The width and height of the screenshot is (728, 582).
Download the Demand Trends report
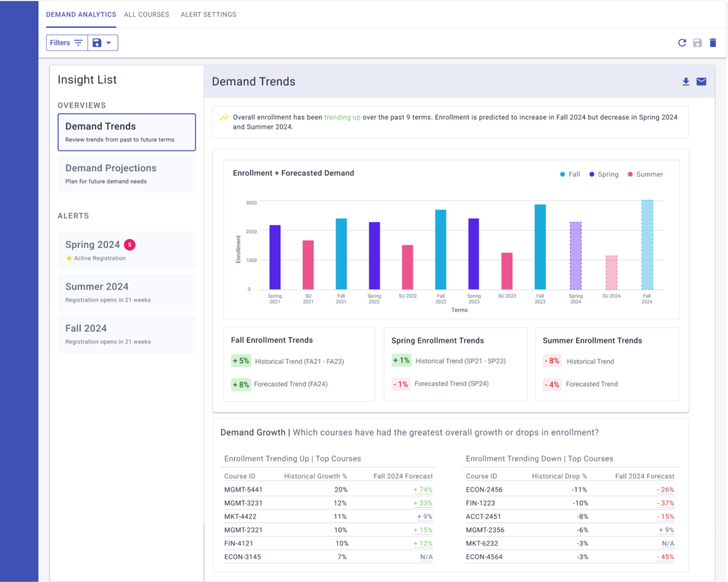(x=686, y=81)
